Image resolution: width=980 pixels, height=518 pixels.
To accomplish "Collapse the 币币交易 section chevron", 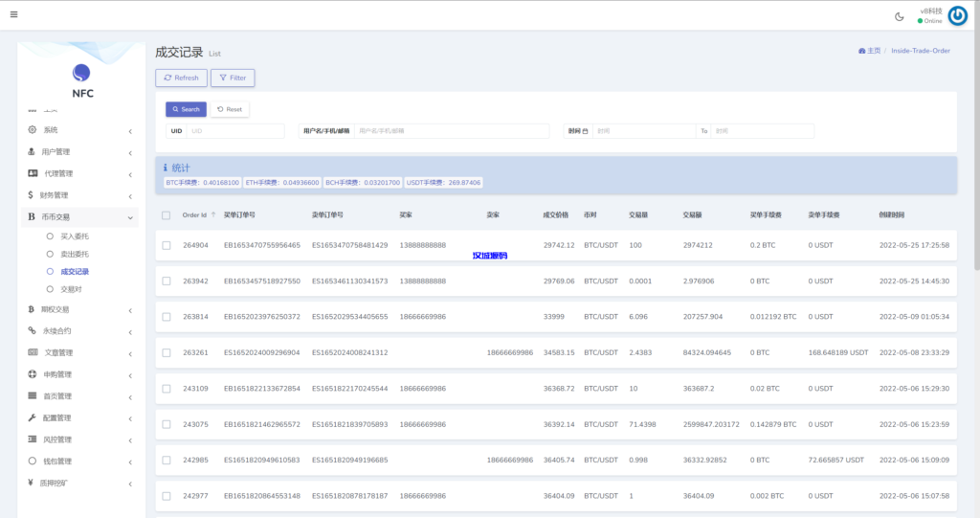I will [129, 217].
